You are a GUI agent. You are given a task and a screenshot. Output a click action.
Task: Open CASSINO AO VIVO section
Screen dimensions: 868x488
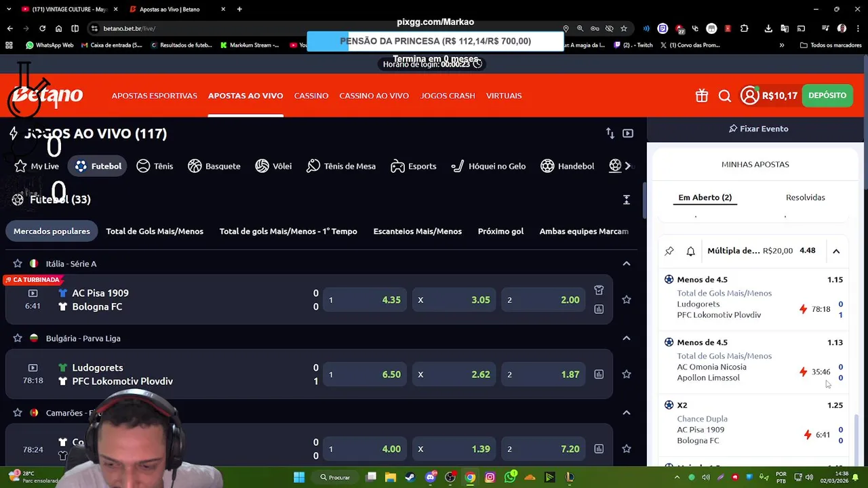coord(374,96)
